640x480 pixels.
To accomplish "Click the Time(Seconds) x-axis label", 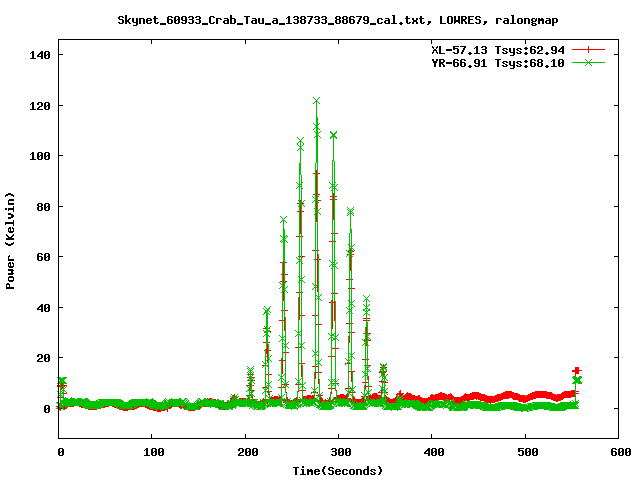I will pyautogui.click(x=338, y=471).
